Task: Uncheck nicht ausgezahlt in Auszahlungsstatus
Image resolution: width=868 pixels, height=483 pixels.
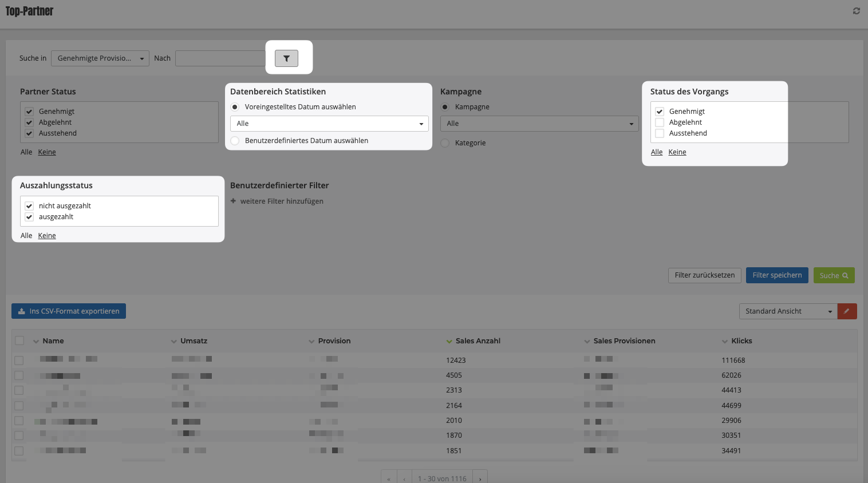Action: click(29, 206)
